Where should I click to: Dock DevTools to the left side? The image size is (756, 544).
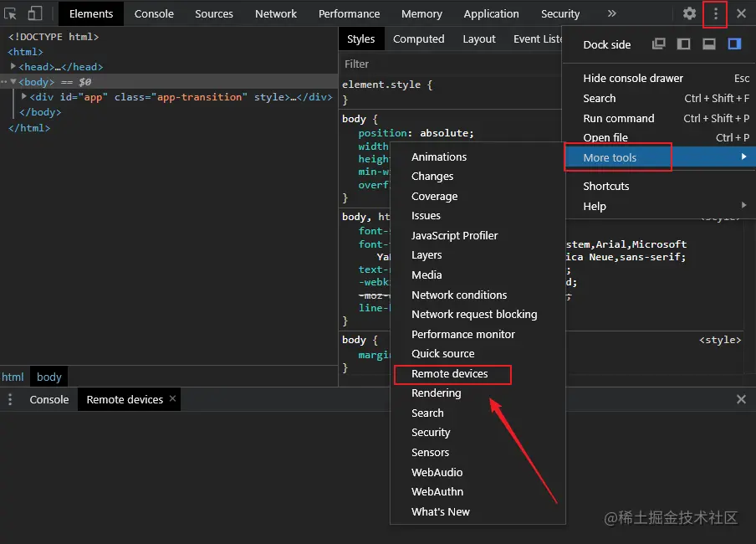coord(684,44)
